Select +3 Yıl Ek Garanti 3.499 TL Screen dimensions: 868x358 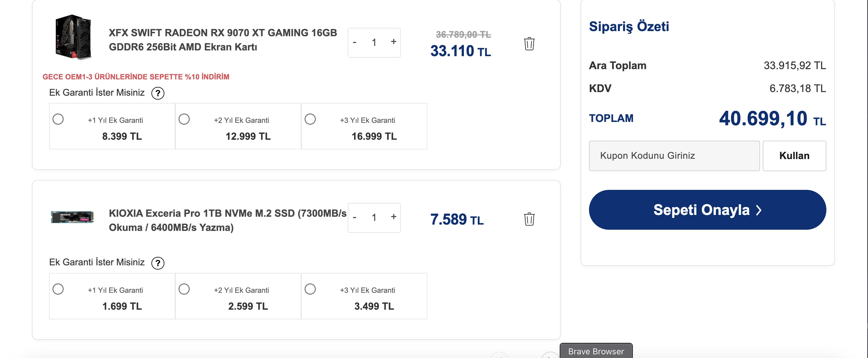click(x=310, y=289)
